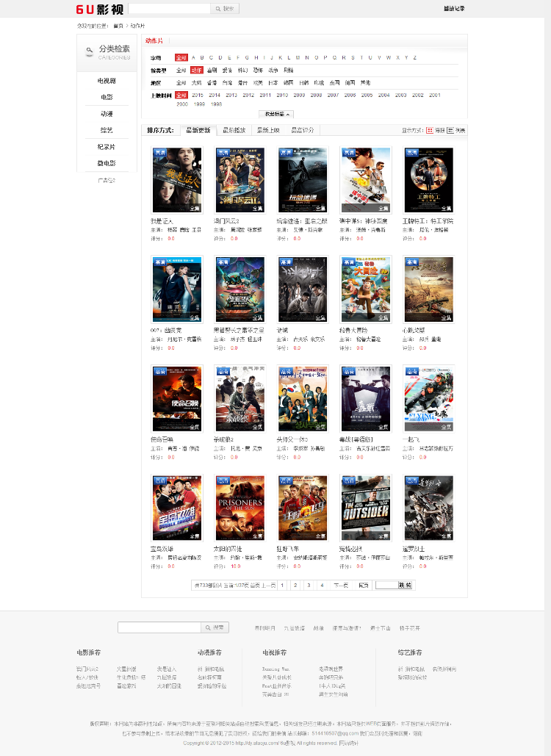Screen dimensions: 551x756
Task: Go to page 3 in pagination
Action: tap(309, 586)
